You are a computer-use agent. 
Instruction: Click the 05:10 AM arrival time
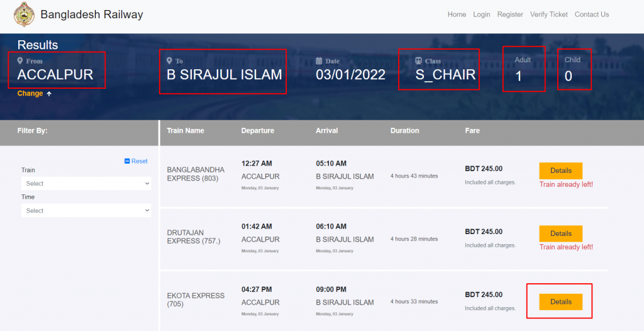331,164
